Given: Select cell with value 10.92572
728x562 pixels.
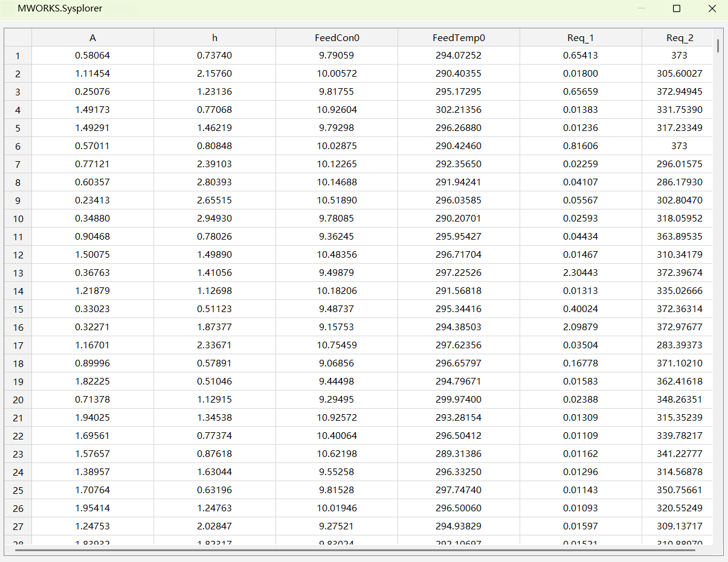Looking at the screenshot, I should tap(337, 418).
